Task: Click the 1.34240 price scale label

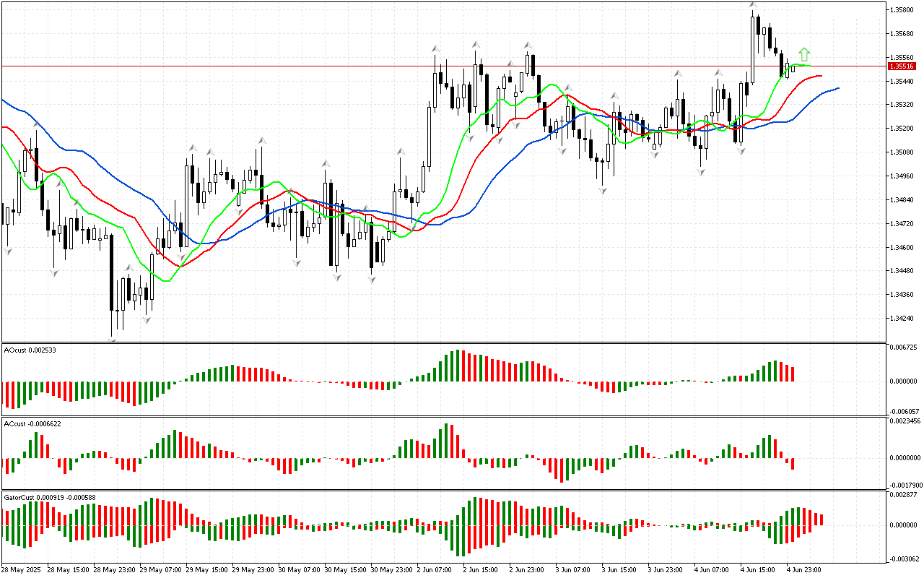Action: pos(902,319)
